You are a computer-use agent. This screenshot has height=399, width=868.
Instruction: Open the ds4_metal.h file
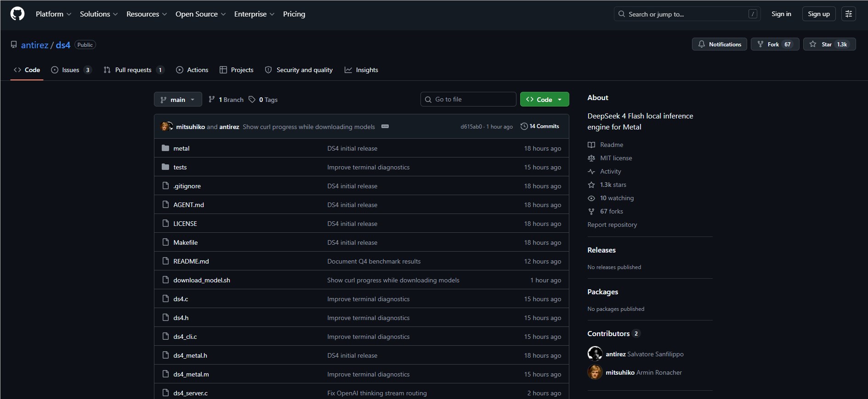pos(190,355)
